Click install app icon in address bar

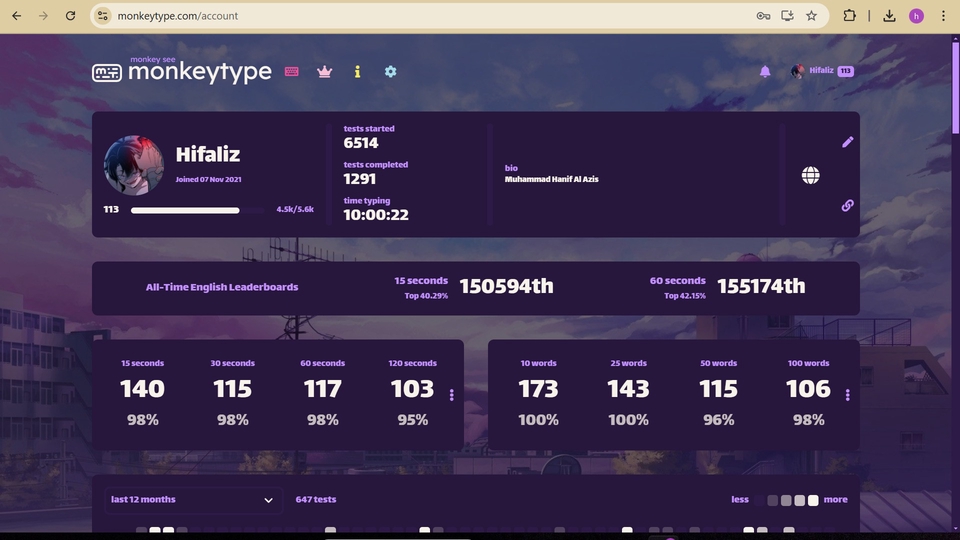(787, 16)
